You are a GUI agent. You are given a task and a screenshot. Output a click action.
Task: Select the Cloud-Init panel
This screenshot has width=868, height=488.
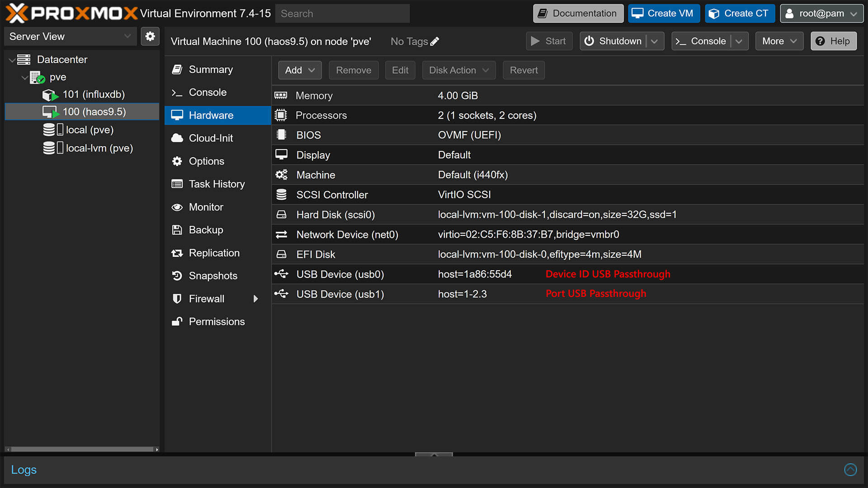210,138
